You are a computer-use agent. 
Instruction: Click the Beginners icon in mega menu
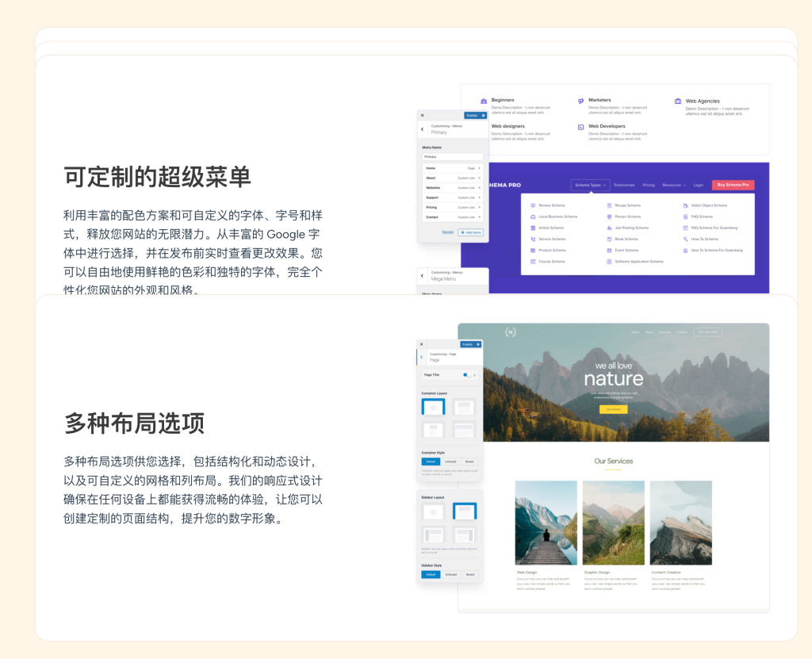pos(484,101)
